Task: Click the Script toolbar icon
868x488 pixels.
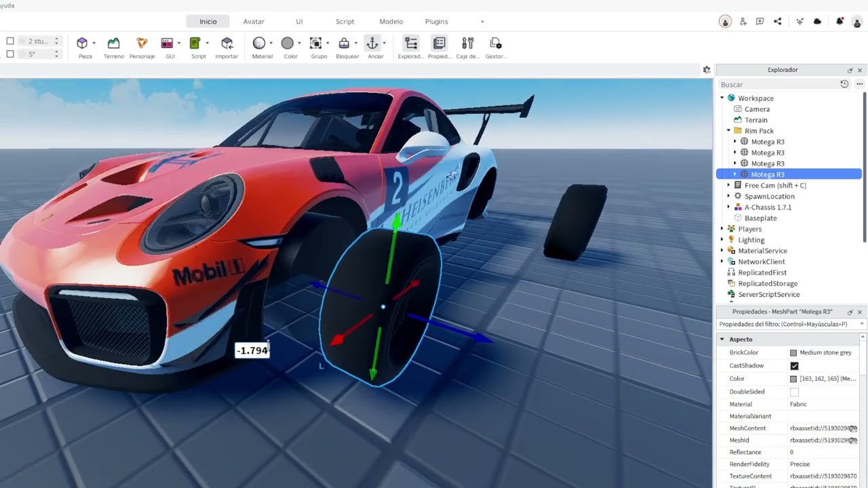Action: (195, 43)
